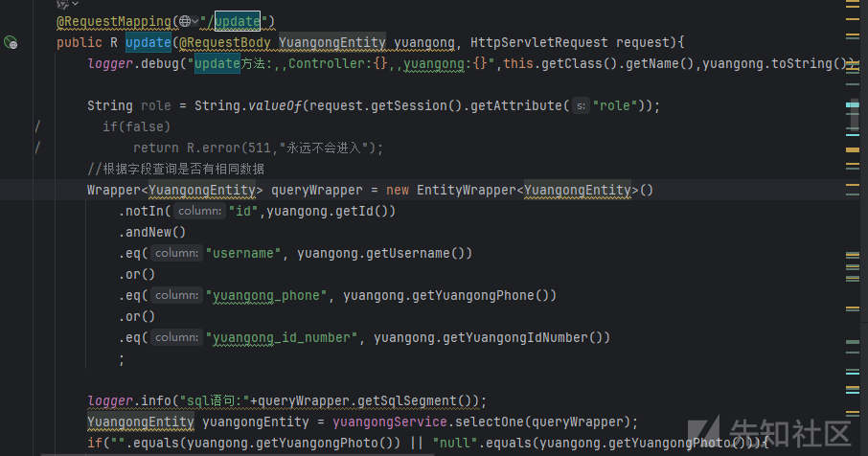Image resolution: width=868 pixels, height=456 pixels.
Task: Click the globe icon in @RequestMapping annotation
Action: (x=185, y=22)
